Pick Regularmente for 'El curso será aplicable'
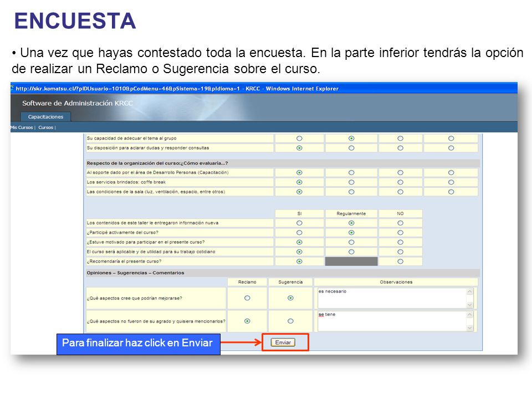The image size is (532, 399). (351, 252)
